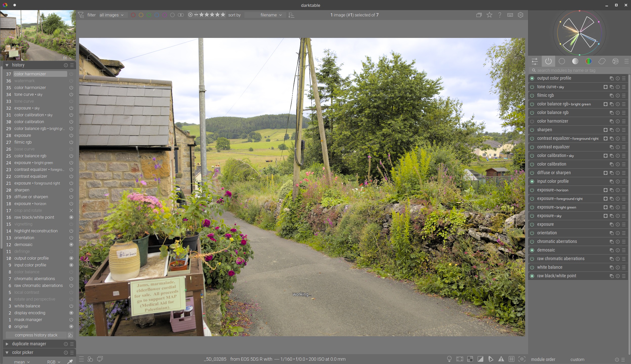This screenshot has width=631, height=364.
Task: Switch off the white balance module
Action: 532,267
